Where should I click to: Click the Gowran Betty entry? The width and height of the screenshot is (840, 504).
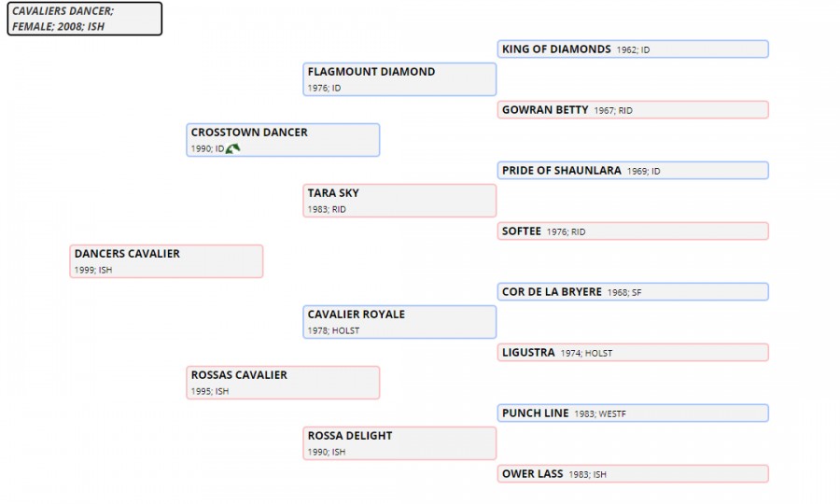pyautogui.click(x=633, y=110)
